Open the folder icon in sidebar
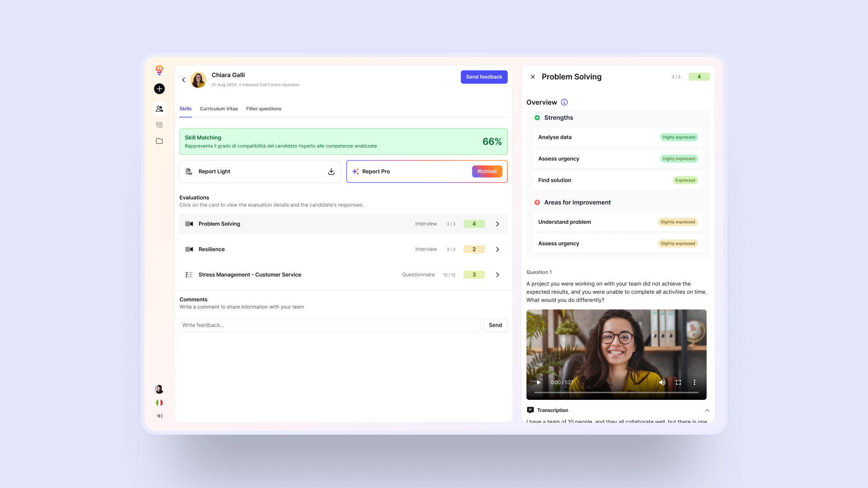This screenshot has width=868, height=488. click(x=159, y=141)
